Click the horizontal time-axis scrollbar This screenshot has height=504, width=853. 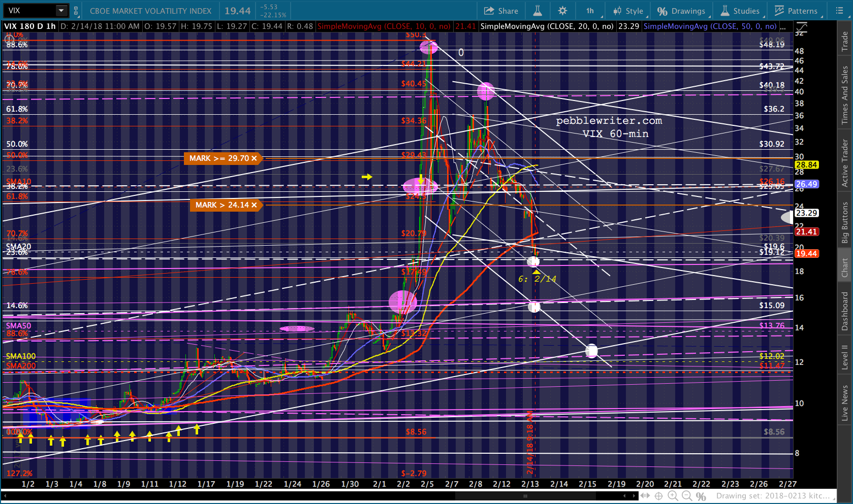[525, 496]
